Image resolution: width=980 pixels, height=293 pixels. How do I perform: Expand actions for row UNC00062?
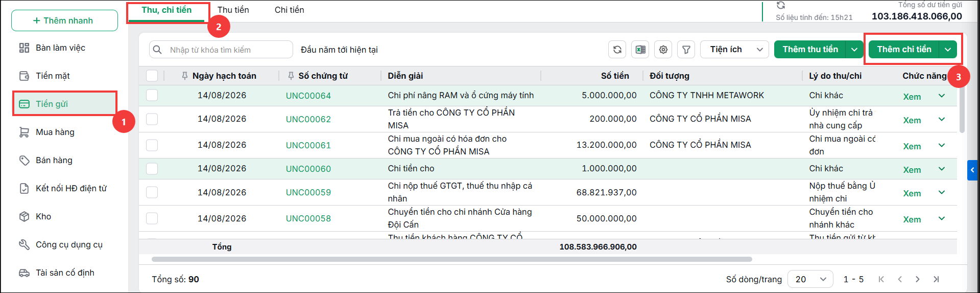942,119
